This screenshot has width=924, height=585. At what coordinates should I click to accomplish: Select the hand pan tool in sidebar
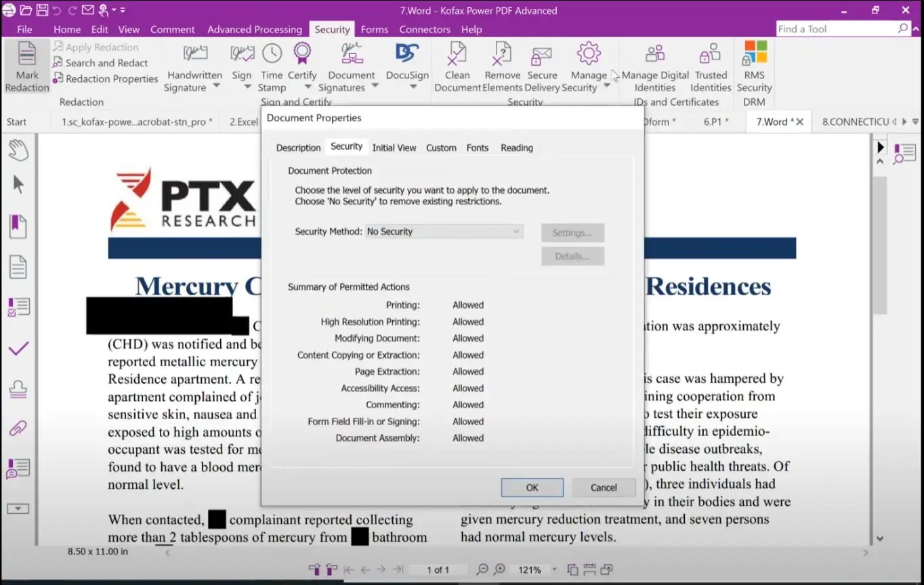tap(18, 150)
